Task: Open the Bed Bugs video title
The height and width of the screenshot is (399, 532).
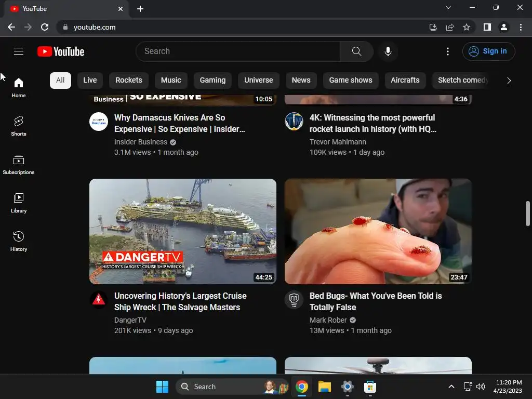Action: coord(376,301)
